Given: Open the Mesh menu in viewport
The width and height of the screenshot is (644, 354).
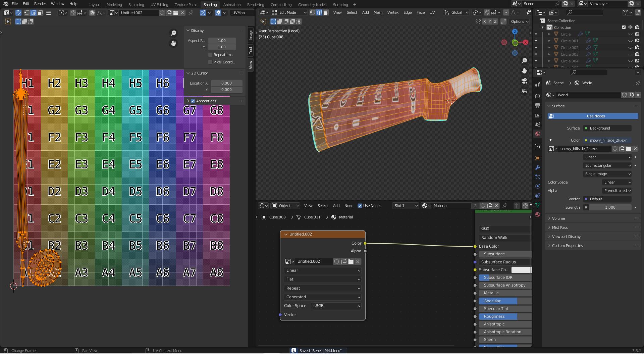Looking at the screenshot, I should [x=378, y=12].
